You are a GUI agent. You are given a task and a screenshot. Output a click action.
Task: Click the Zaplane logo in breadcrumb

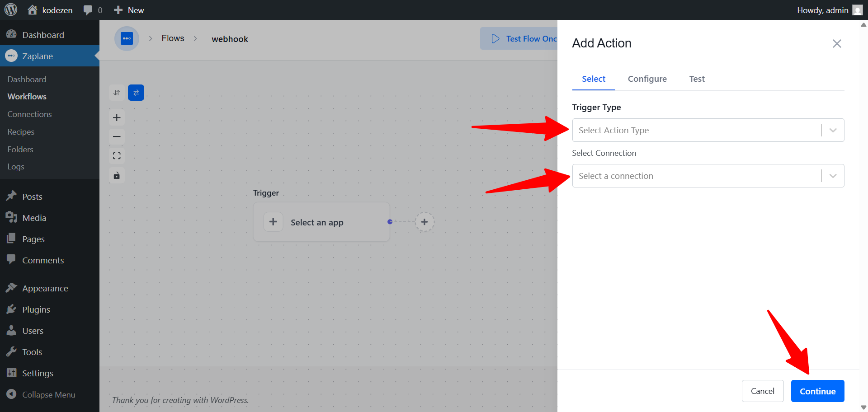tap(127, 38)
